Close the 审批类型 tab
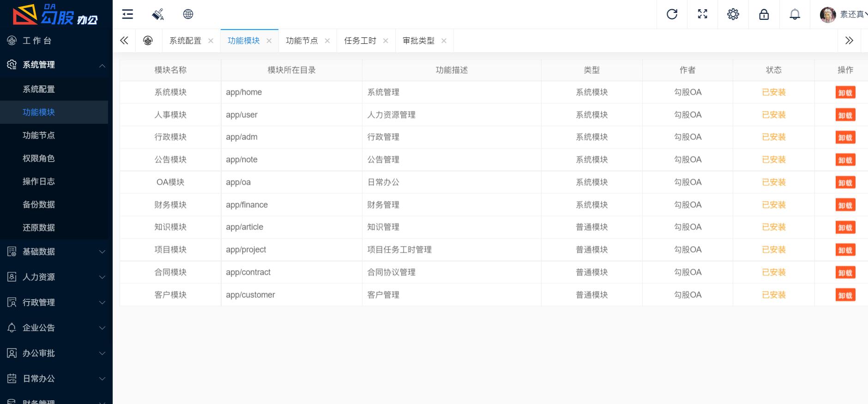868x404 pixels. (444, 41)
